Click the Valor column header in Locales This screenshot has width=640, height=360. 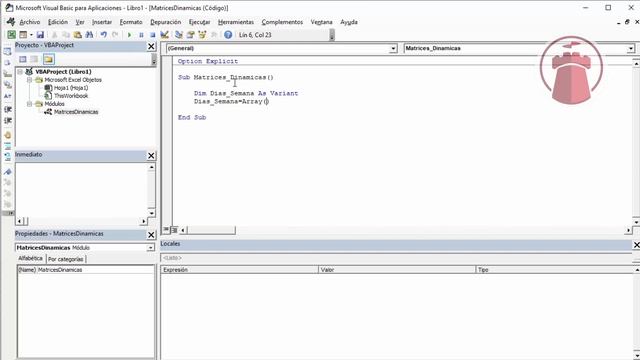pos(397,270)
